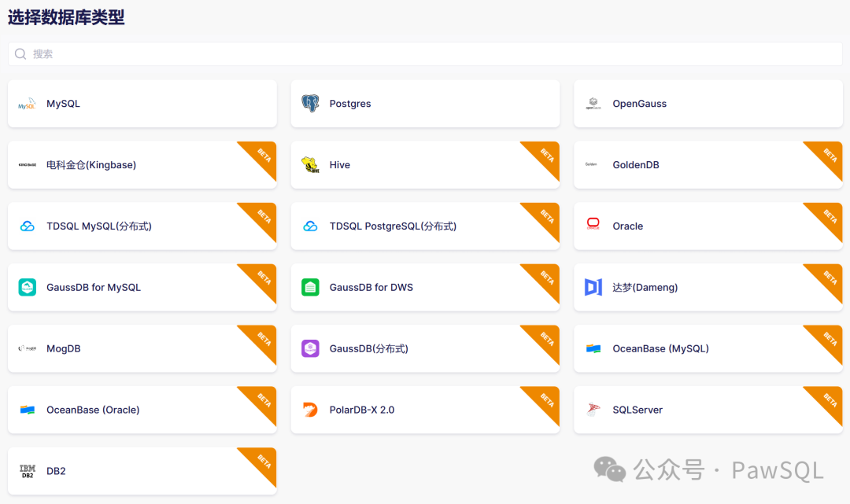Select the 达梦(Dameng) label
Screen dimensions: 850x504
click(x=645, y=287)
